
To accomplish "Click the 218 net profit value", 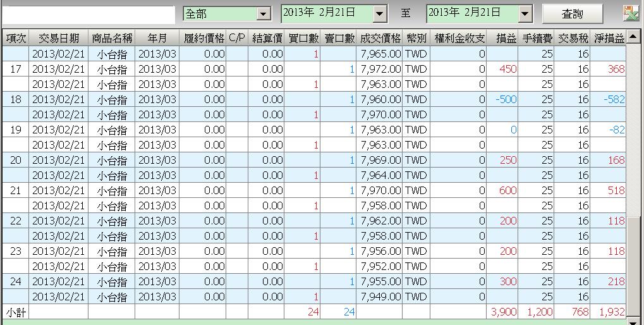I will (616, 281).
